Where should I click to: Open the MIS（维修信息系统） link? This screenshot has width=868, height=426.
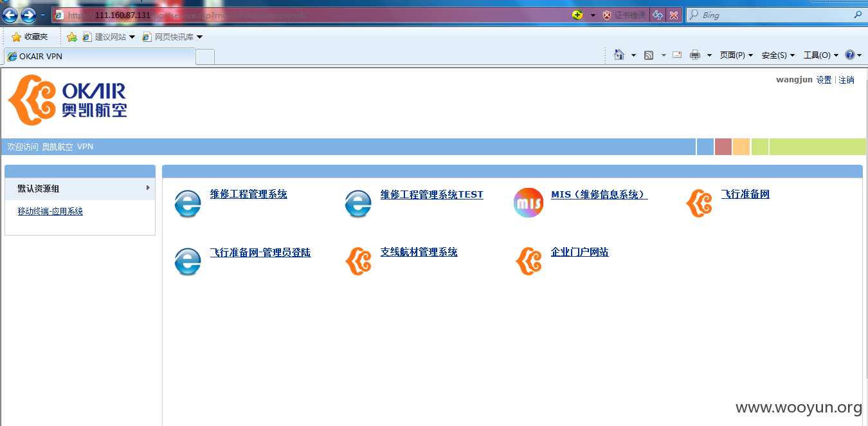pyautogui.click(x=599, y=194)
